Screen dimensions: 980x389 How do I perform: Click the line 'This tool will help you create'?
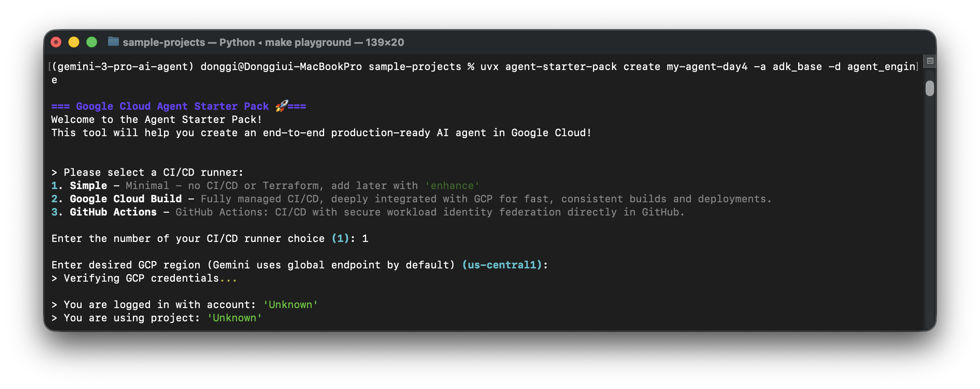[x=321, y=133]
